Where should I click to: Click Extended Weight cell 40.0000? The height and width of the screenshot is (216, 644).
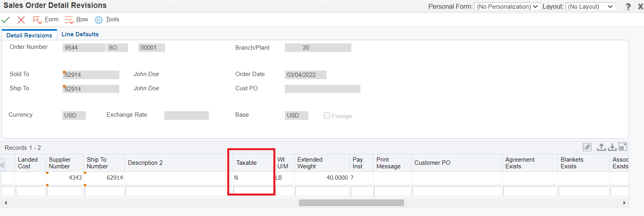[x=322, y=178]
